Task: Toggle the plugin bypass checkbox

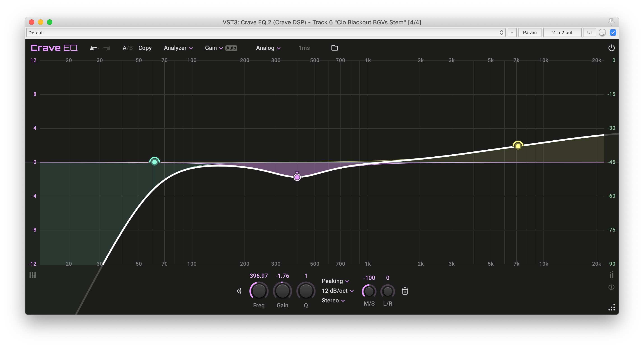Action: [613, 32]
